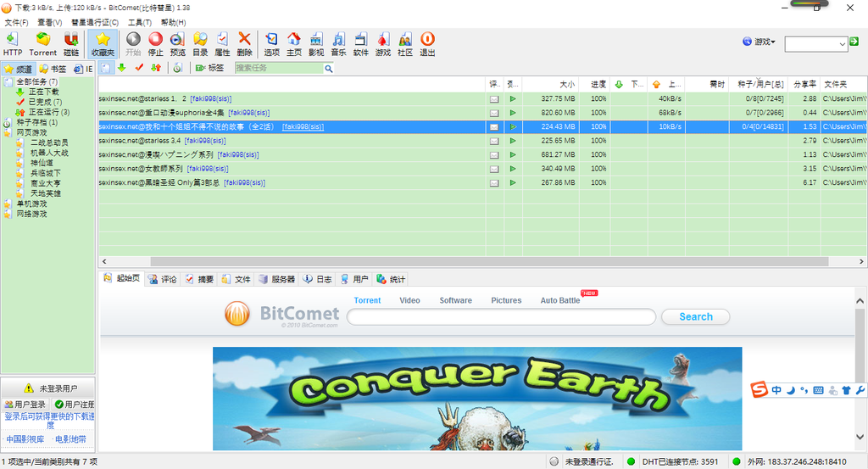Click the 用户登录 login button

(x=25, y=405)
